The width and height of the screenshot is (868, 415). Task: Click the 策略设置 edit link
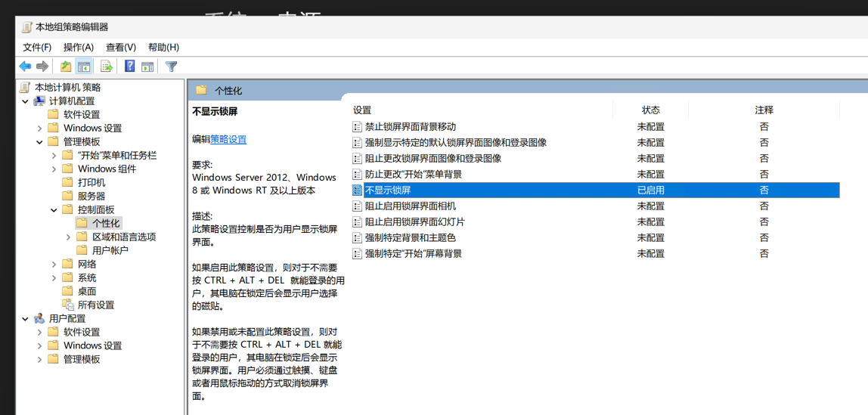(x=228, y=139)
